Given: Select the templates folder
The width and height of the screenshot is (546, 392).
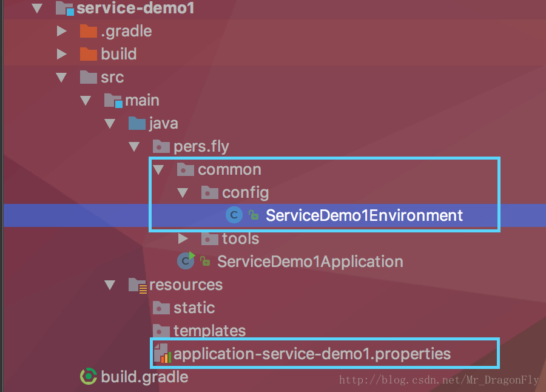Looking at the screenshot, I should point(210,331).
